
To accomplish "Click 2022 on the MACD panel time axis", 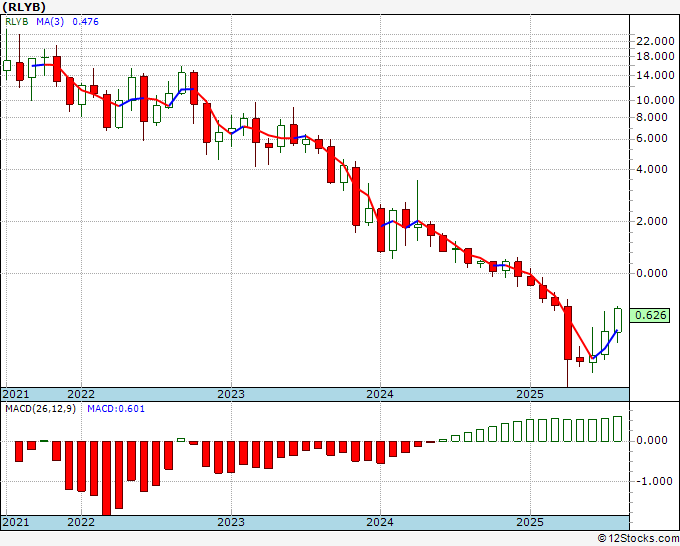I will click(x=81, y=522).
